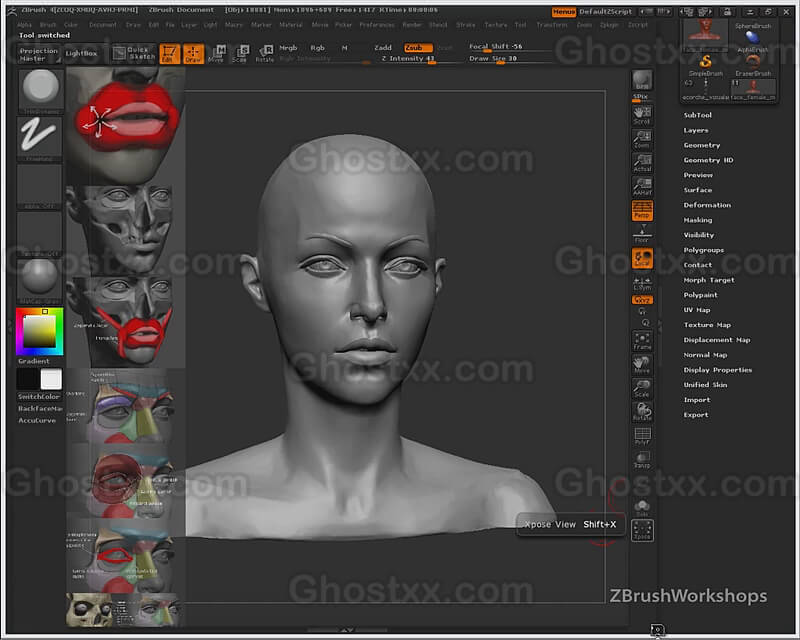Click the AAHalf view icon
The image size is (800, 640).
coord(642,186)
